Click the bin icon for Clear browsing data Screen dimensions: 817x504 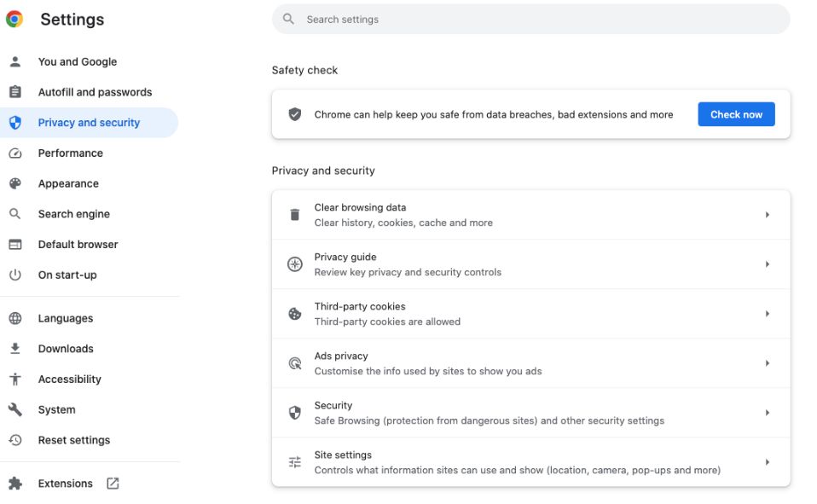pos(295,215)
